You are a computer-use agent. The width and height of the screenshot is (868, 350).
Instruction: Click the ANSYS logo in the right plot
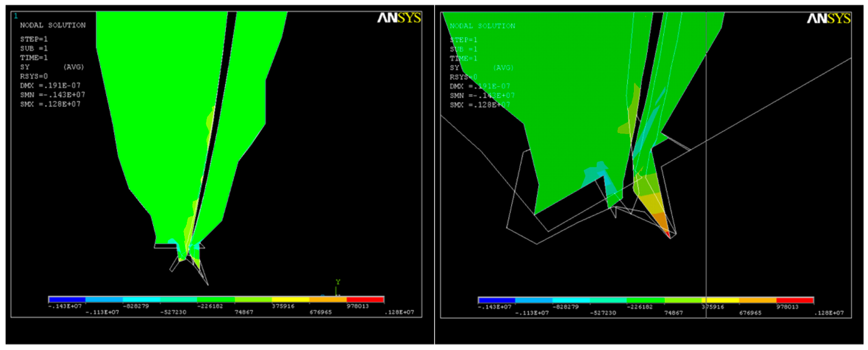828,18
